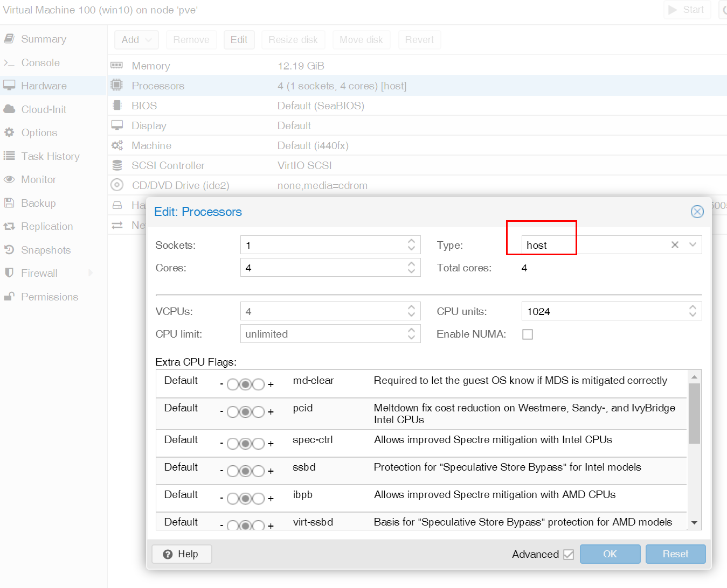This screenshot has height=588, width=727.
Task: Enable the NUMA checkbox
Action: click(528, 334)
